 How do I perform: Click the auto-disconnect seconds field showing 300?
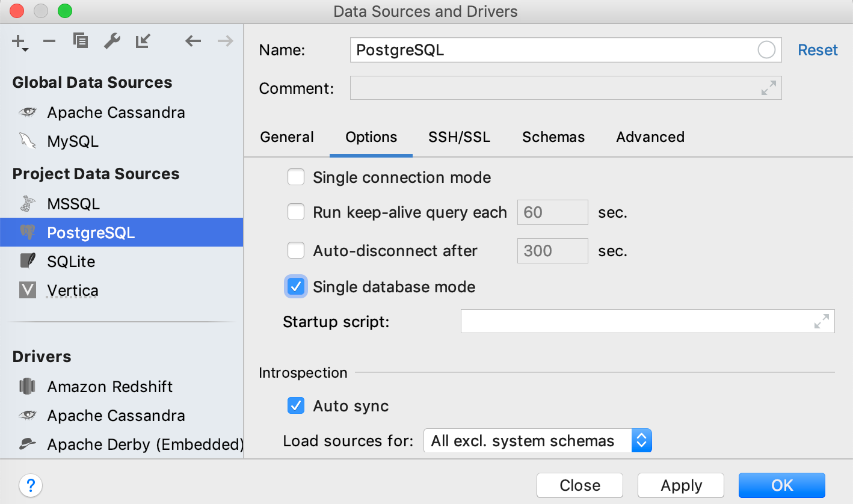553,251
